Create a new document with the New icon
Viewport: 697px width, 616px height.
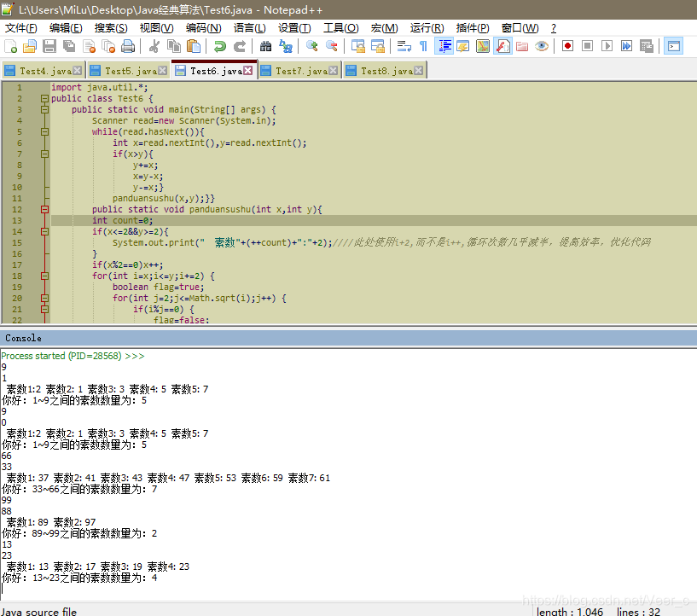pos(10,46)
